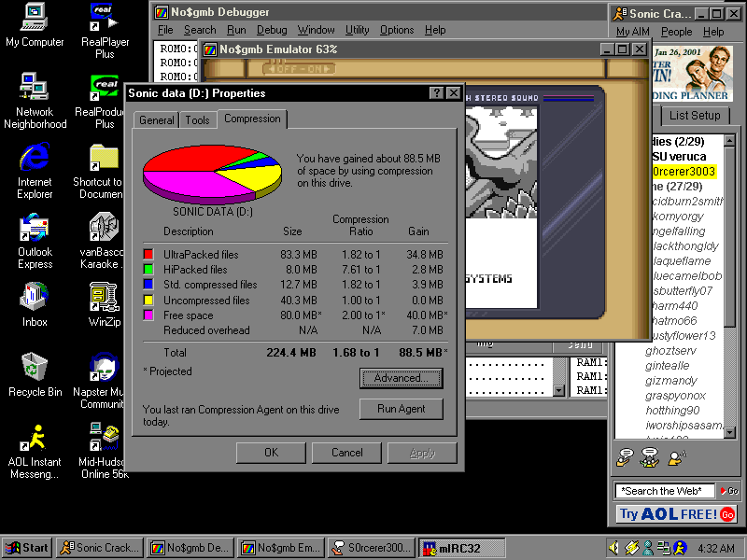The height and width of the screenshot is (560, 747).
Task: Click the Properties dialog's question mark help button
Action: pos(436,93)
